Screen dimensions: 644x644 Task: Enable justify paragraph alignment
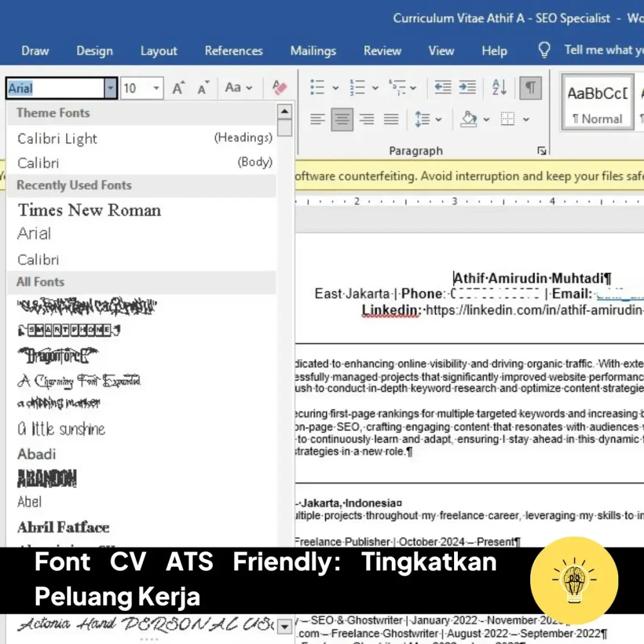pos(392,119)
